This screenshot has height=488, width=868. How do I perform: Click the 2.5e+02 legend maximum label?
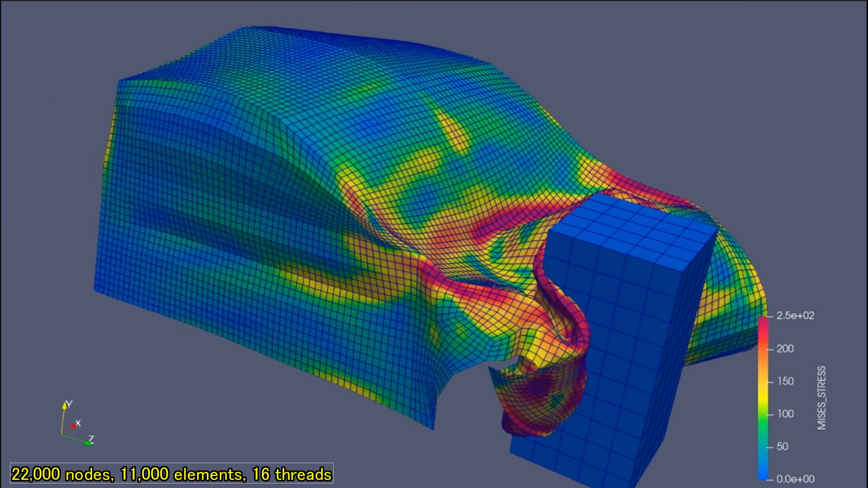(x=795, y=316)
